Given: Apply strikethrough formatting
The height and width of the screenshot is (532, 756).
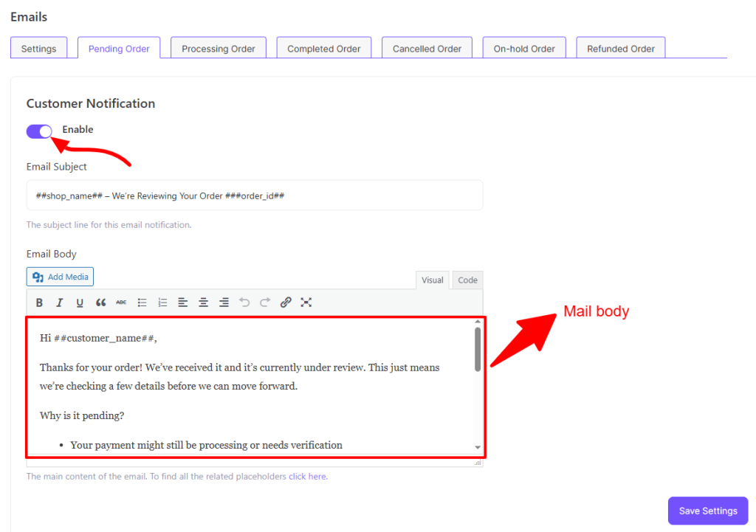Looking at the screenshot, I should click(x=120, y=302).
